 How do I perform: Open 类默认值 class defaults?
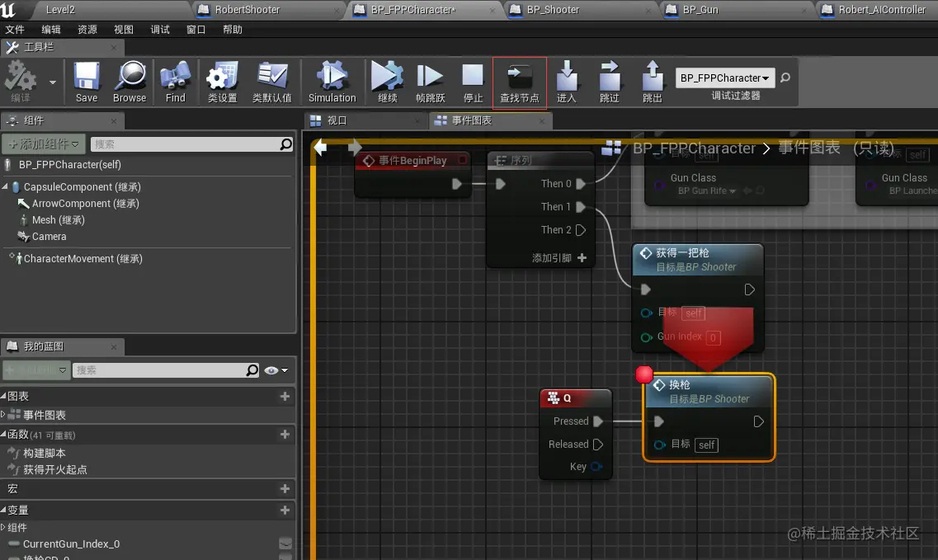click(x=271, y=82)
